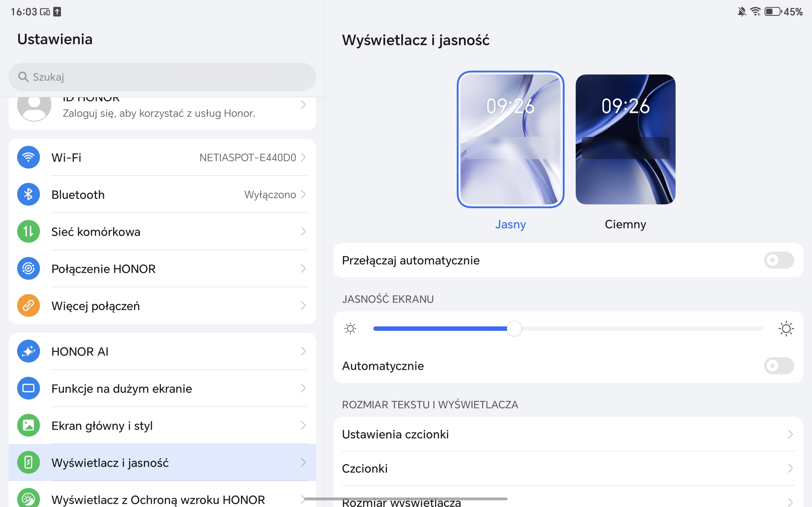The width and height of the screenshot is (812, 507).
Task: Tap the orange Więcej połączeń link icon
Action: [29, 305]
